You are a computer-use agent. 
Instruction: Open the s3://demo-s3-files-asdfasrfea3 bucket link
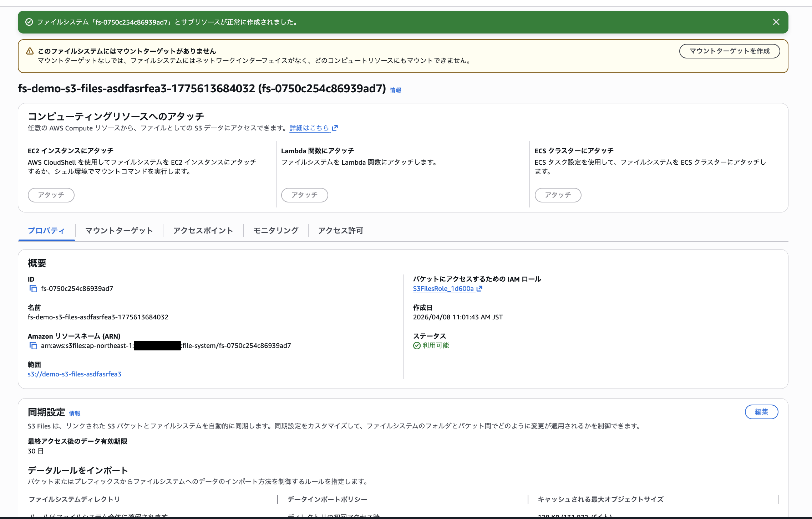click(75, 374)
